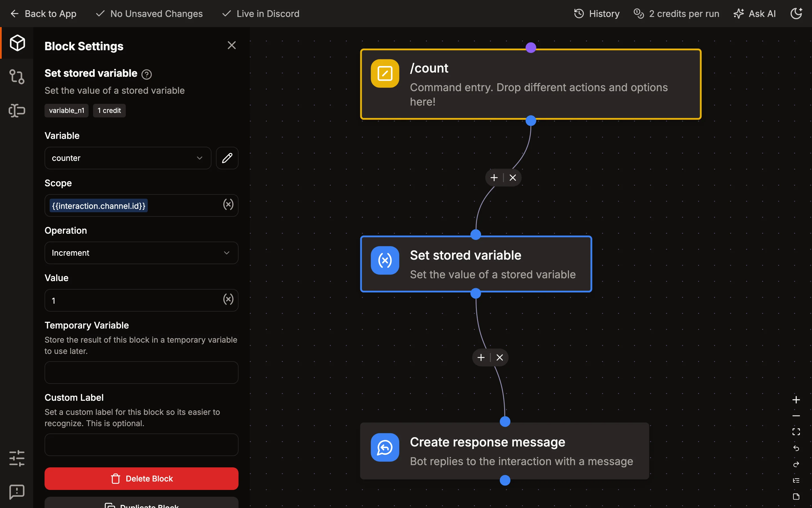Image resolution: width=812 pixels, height=508 pixels.
Task: Click the Scope input field
Action: pos(141,205)
